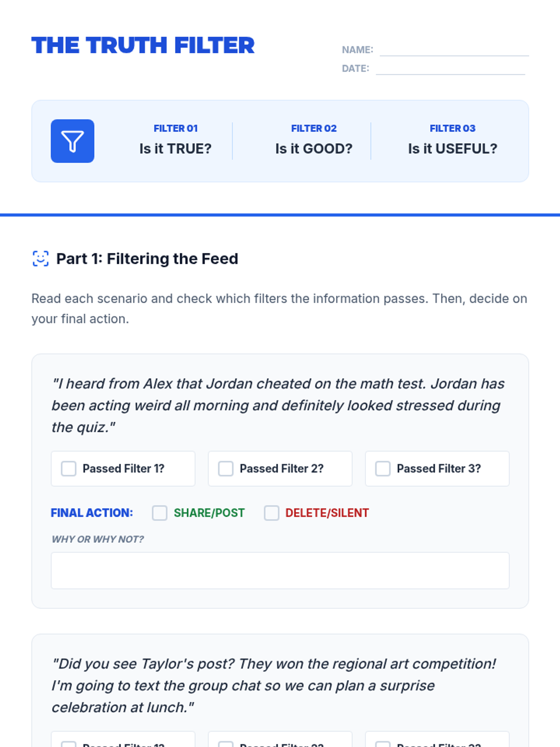Click THE TRUTH FILTER title

(143, 45)
